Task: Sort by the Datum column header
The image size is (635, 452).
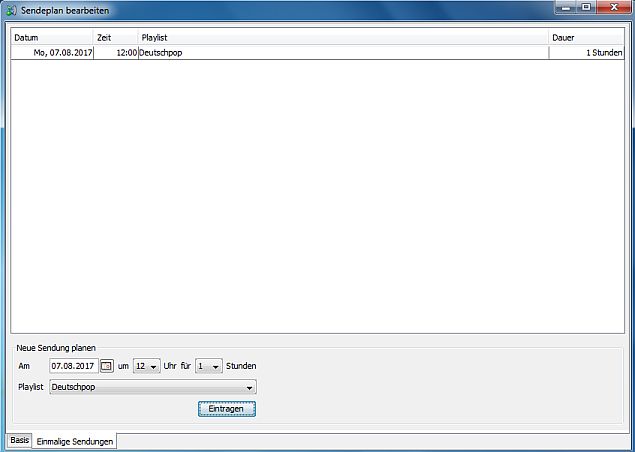Action: click(x=50, y=37)
